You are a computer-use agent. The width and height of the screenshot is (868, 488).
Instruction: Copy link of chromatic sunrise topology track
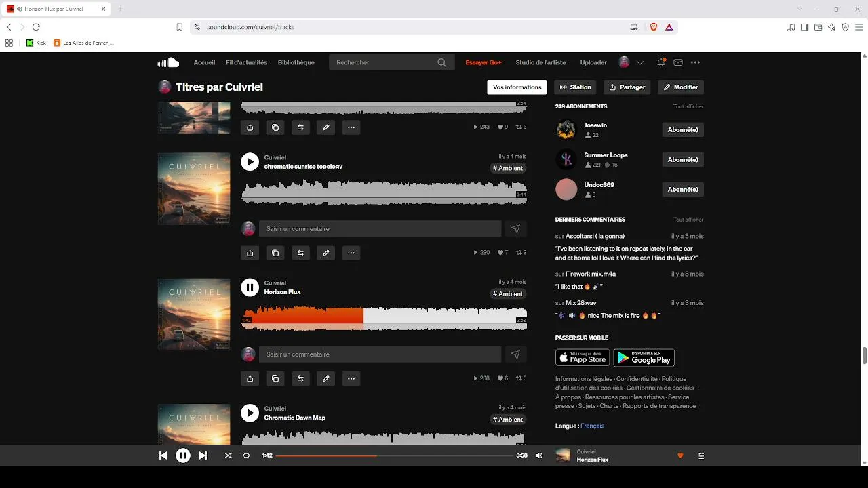275,253
